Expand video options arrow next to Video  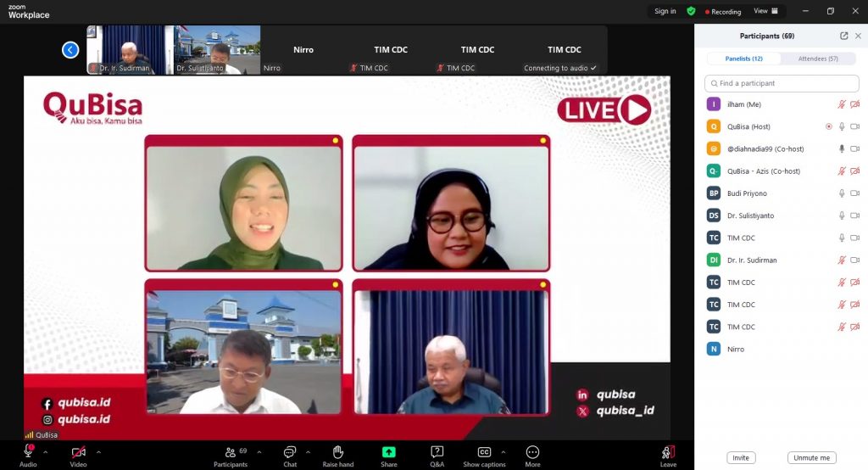click(x=98, y=451)
